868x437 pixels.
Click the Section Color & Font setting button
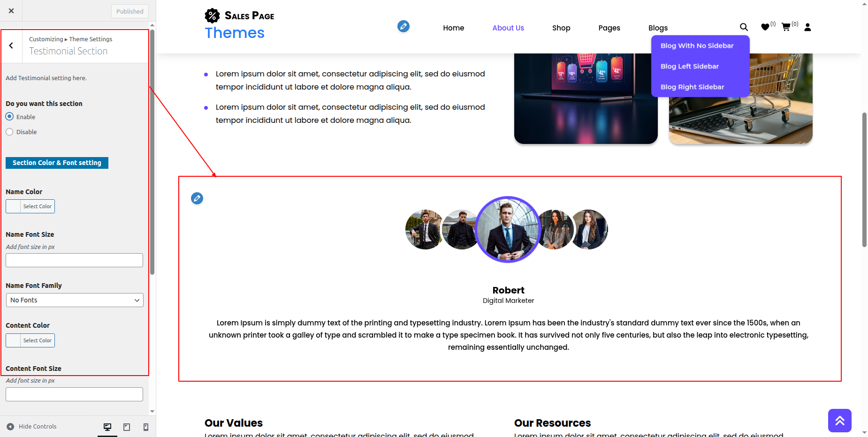tap(57, 163)
